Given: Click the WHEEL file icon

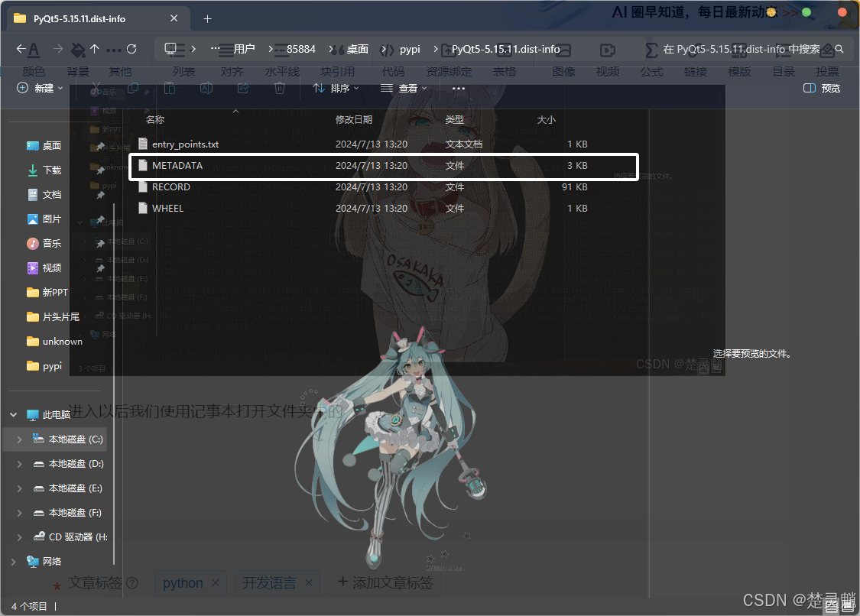Looking at the screenshot, I should pyautogui.click(x=143, y=208).
